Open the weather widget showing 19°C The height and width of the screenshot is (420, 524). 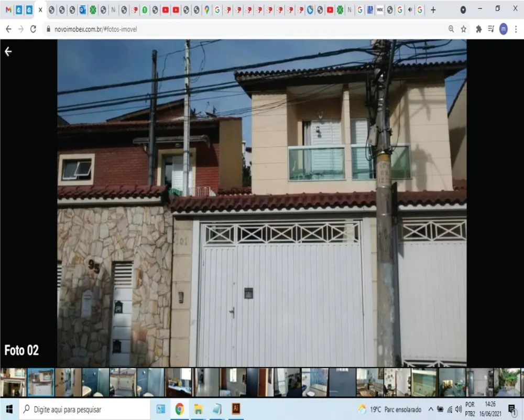(x=390, y=410)
